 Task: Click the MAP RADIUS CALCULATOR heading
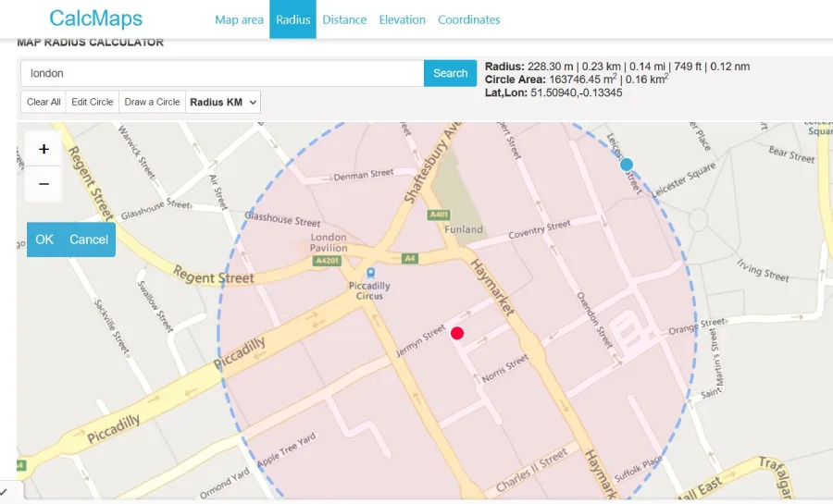91,43
